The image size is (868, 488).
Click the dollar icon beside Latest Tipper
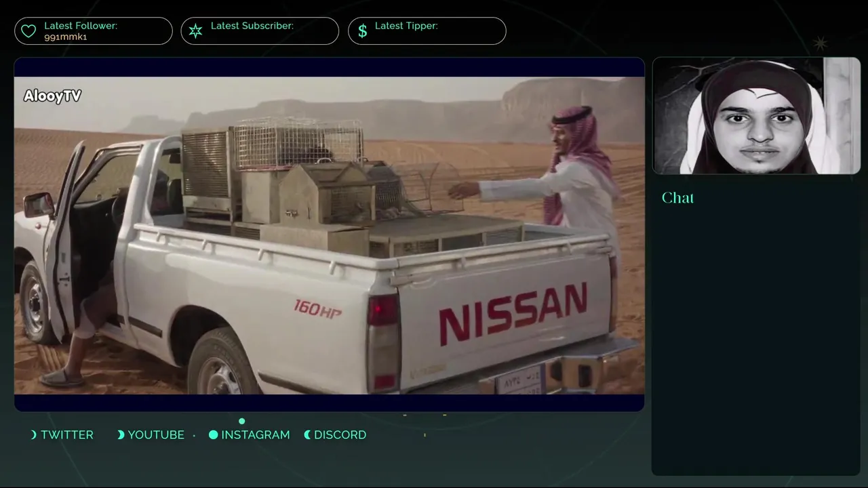(x=362, y=31)
